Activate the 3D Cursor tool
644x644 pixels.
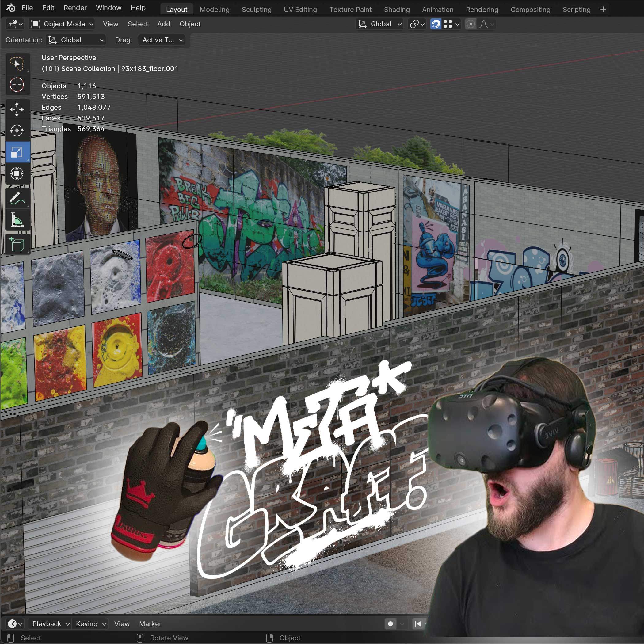point(17,85)
